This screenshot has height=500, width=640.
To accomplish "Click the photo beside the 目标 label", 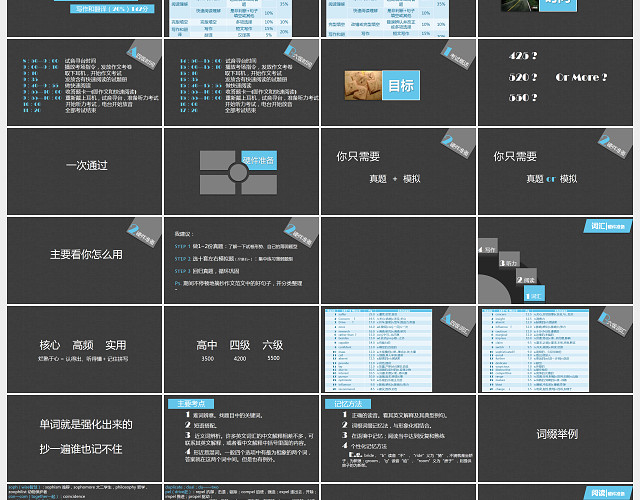I will (x=363, y=85).
